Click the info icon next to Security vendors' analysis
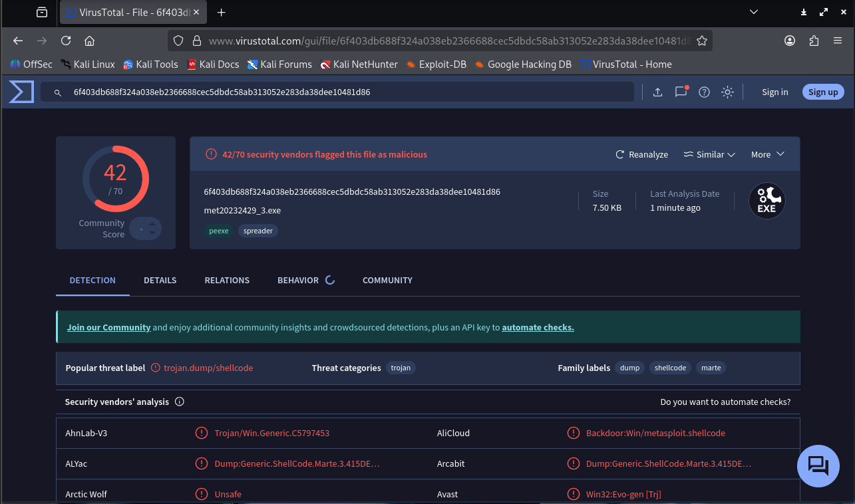 point(179,402)
